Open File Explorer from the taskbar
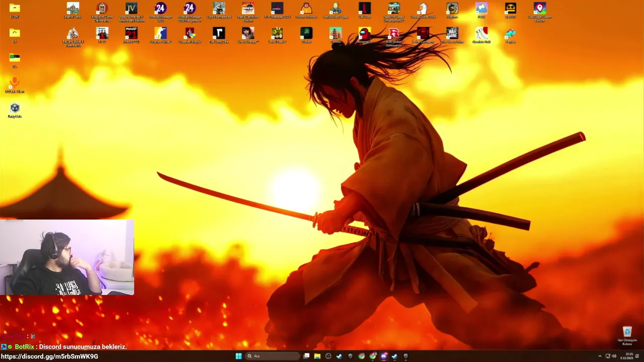644x362 pixels. coord(317,356)
